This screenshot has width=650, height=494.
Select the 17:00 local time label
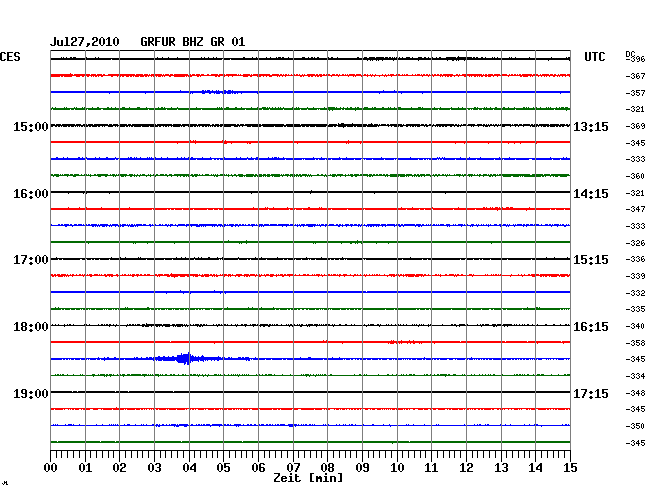click(x=31, y=260)
